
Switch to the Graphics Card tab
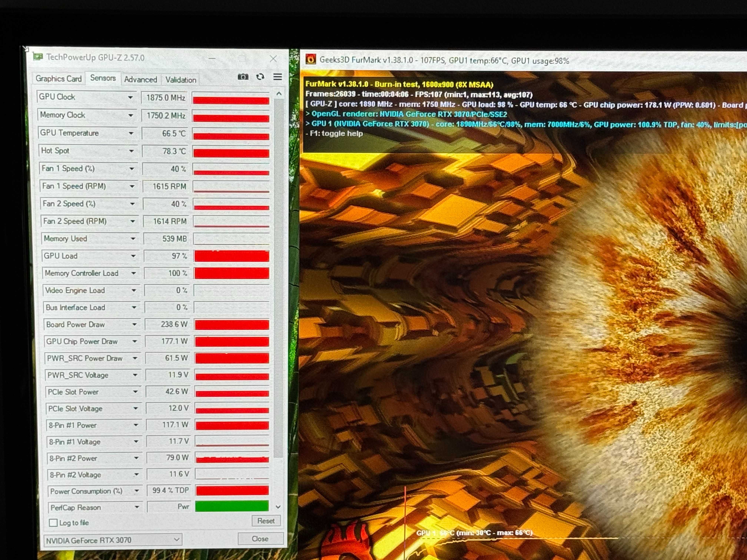[59, 79]
